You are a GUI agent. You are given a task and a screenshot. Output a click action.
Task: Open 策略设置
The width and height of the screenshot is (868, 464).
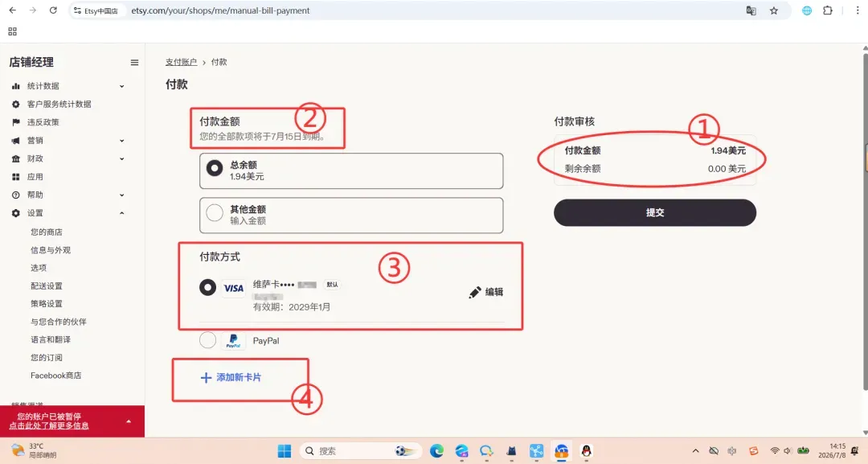click(47, 304)
